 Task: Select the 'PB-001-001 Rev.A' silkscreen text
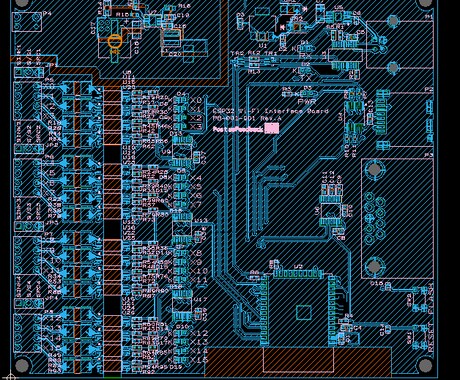point(248,118)
